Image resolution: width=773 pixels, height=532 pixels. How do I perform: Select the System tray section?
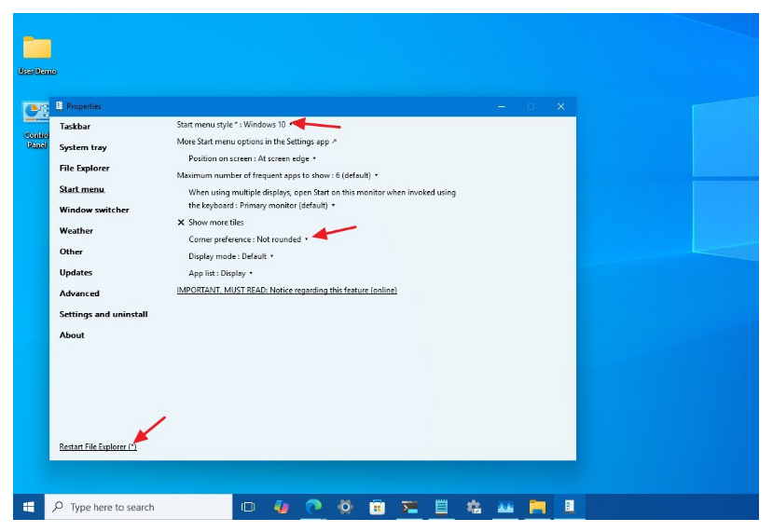tap(83, 147)
